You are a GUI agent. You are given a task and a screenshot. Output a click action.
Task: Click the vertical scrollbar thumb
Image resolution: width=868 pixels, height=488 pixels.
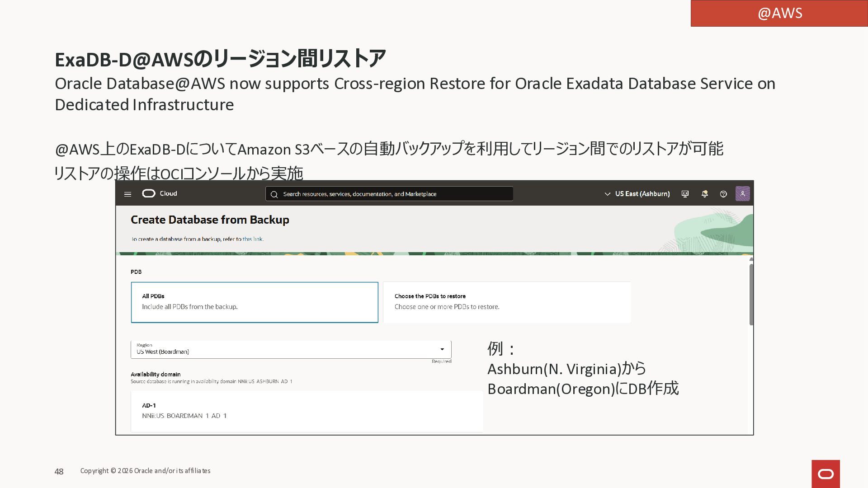tap(751, 294)
